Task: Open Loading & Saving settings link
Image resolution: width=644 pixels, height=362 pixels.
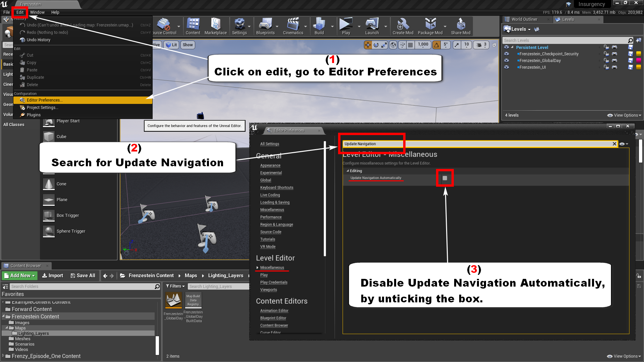Action: click(275, 202)
